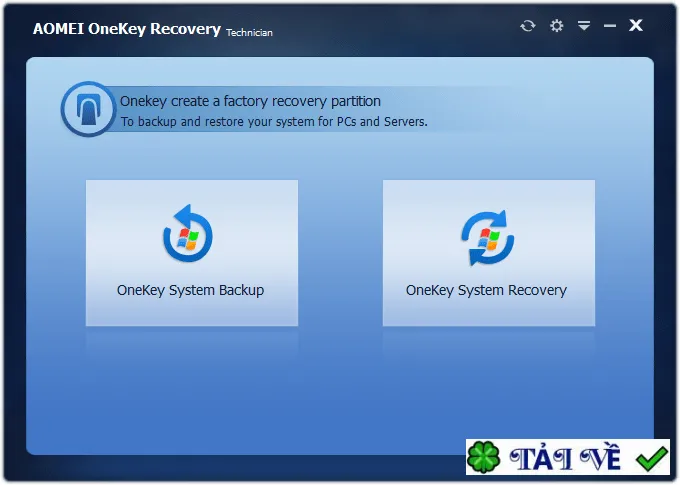Click the green four-leaf clover icon
Screen dimensions: 680x485
[x=484, y=457]
